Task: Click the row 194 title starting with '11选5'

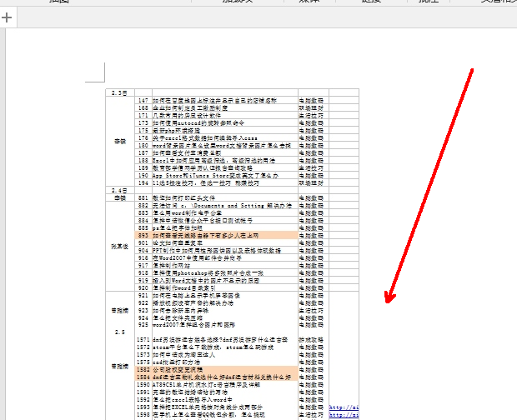Action: click(x=206, y=182)
